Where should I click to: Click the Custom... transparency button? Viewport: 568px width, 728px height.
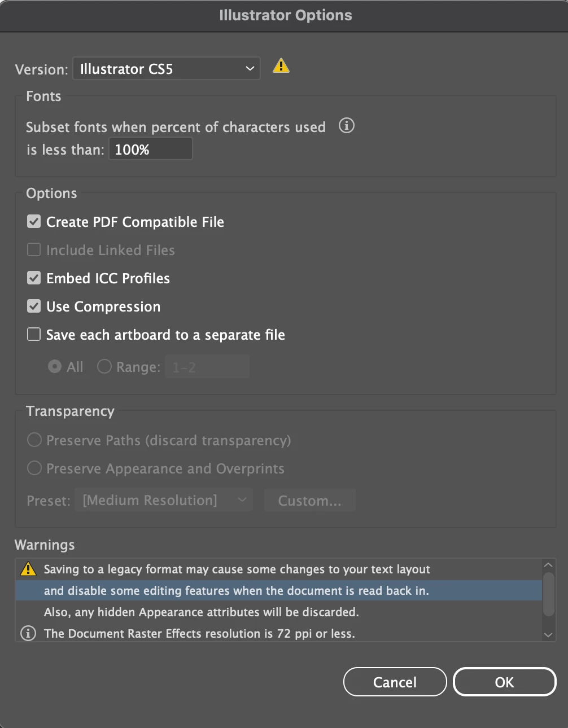(x=309, y=501)
